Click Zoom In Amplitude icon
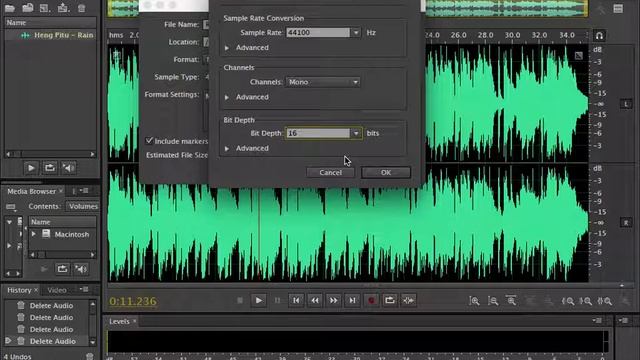The width and height of the screenshot is (640, 360). coord(474,301)
